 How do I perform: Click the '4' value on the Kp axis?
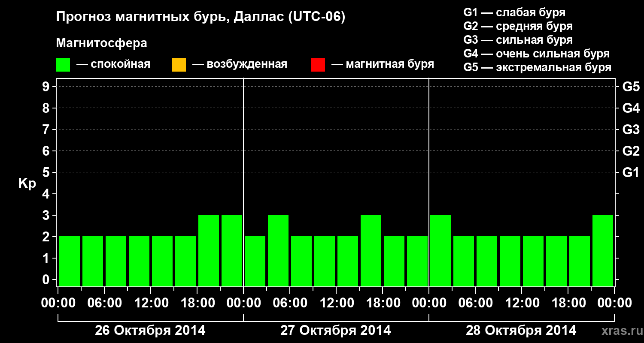pyautogui.click(x=47, y=194)
